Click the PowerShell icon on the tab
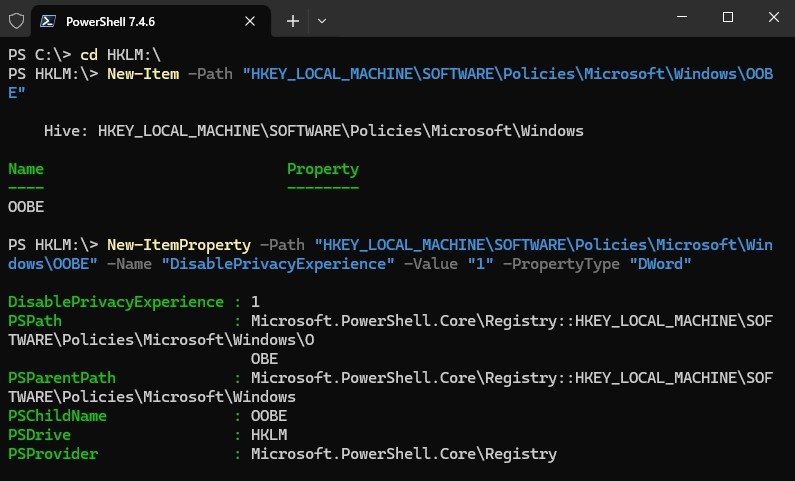795x481 pixels. (x=48, y=20)
